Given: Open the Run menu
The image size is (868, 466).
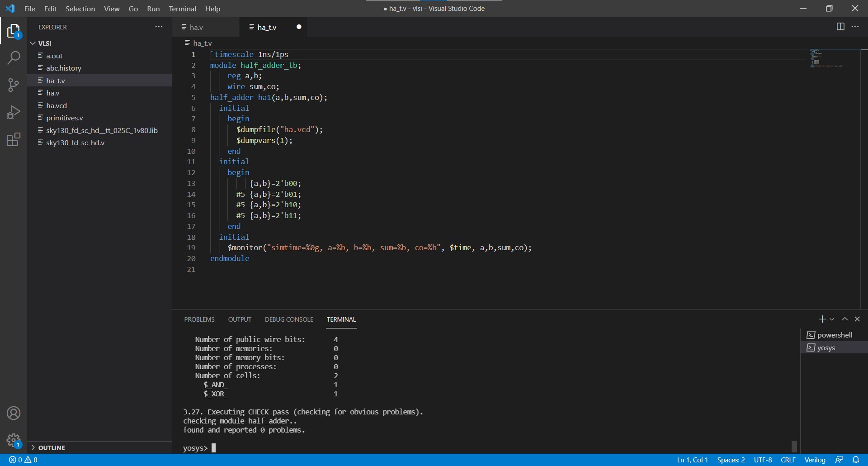Looking at the screenshot, I should coord(153,9).
